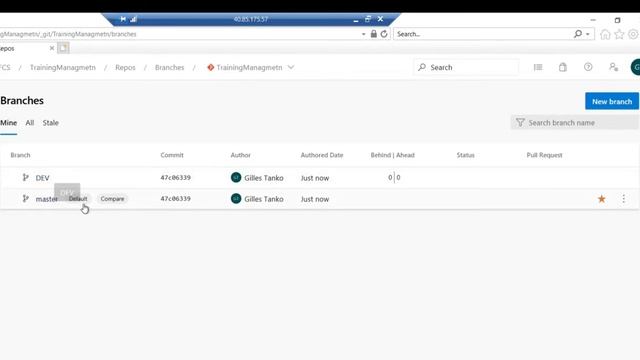Click the Gilles Tanko avatar in the master row
The image size is (640, 360).
point(236,199)
